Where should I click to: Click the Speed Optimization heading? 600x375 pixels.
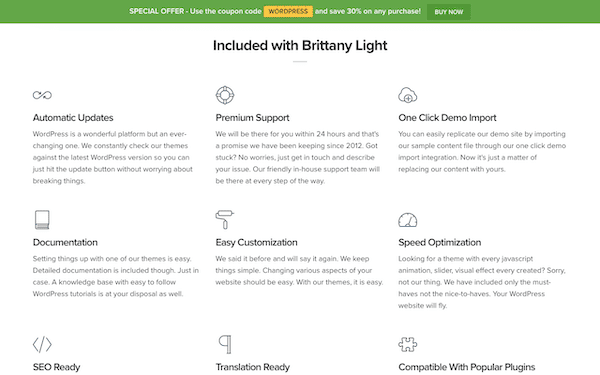click(440, 243)
